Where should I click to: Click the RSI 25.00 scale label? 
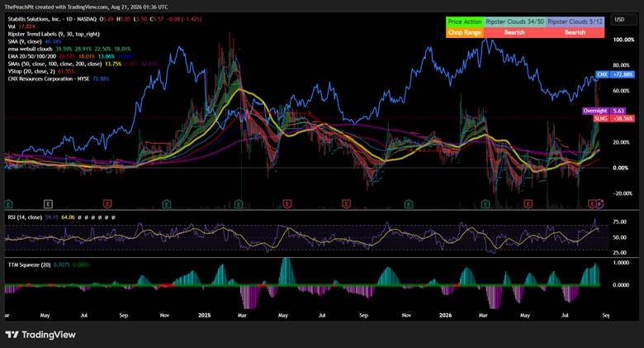(619, 253)
